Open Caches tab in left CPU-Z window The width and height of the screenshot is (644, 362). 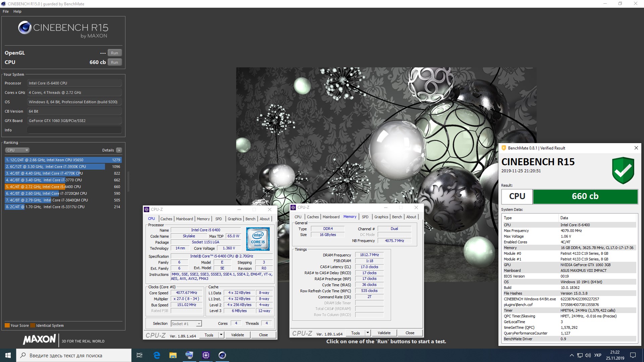[166, 219]
